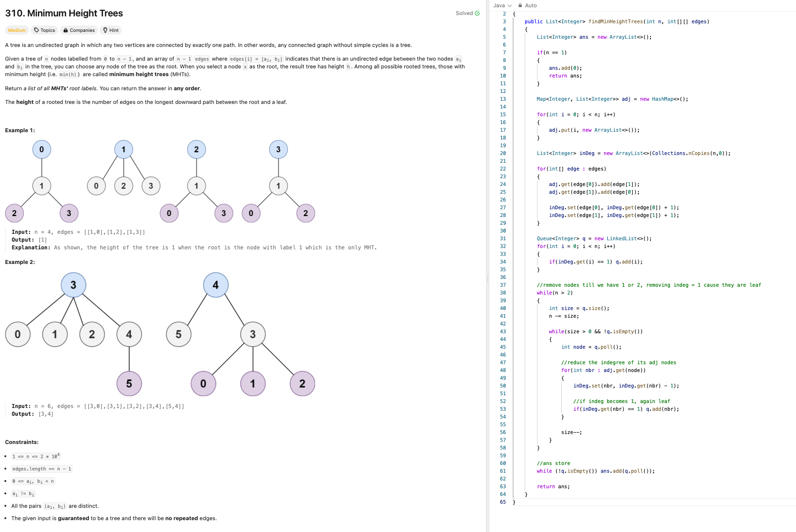Click return ans; on line 63
Image resolution: width=796 pixels, height=532 pixels.
pos(553,486)
